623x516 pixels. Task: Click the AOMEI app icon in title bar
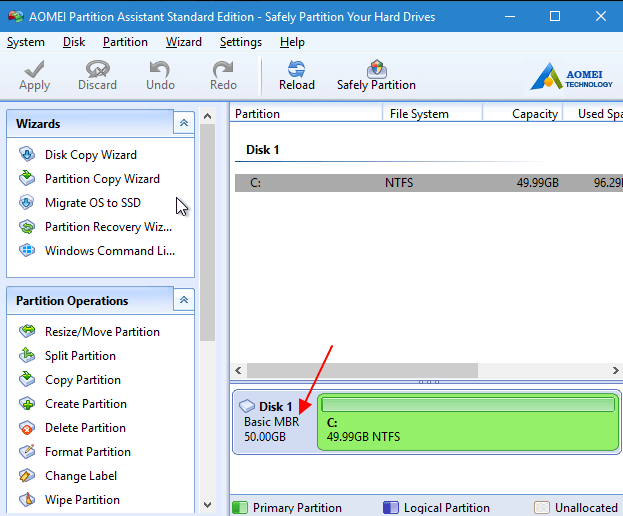15,17
